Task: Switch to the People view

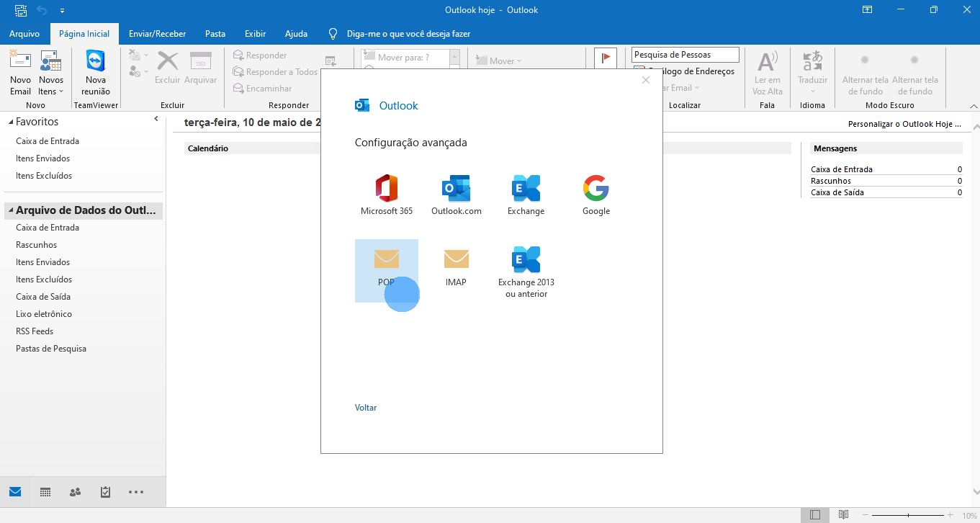Action: coord(76,492)
